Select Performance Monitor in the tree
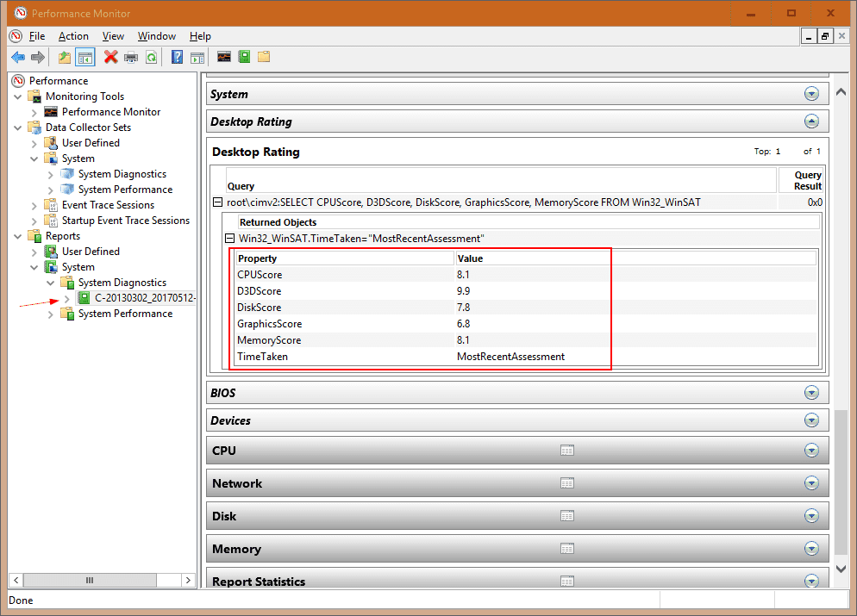Screen dimensions: 857x616 click(x=111, y=112)
